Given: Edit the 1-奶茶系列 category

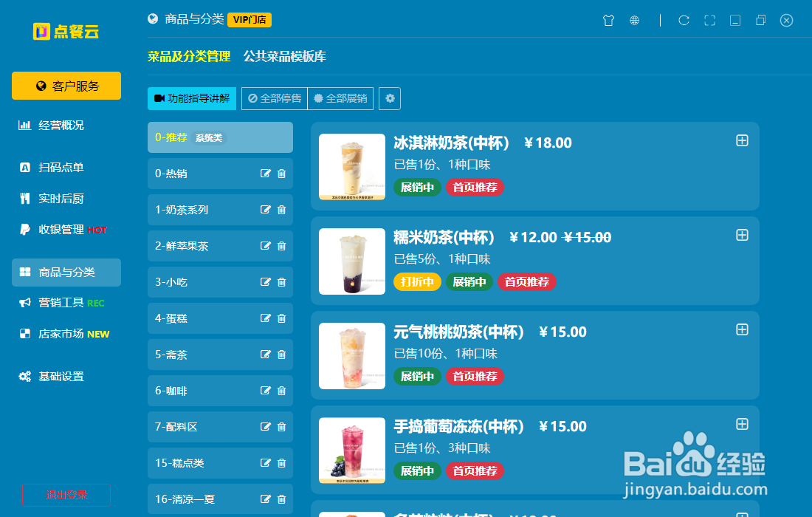Looking at the screenshot, I should (x=265, y=210).
